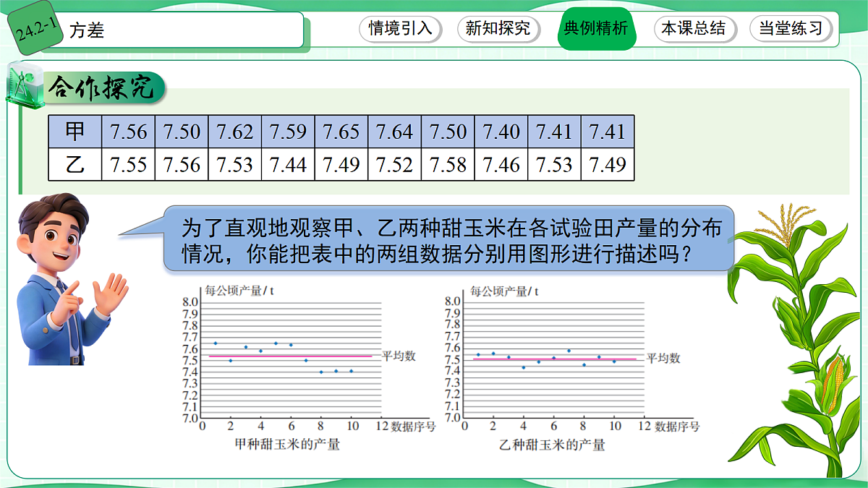Click the 甲种甜玉米的产量 chart caption

tap(287, 444)
